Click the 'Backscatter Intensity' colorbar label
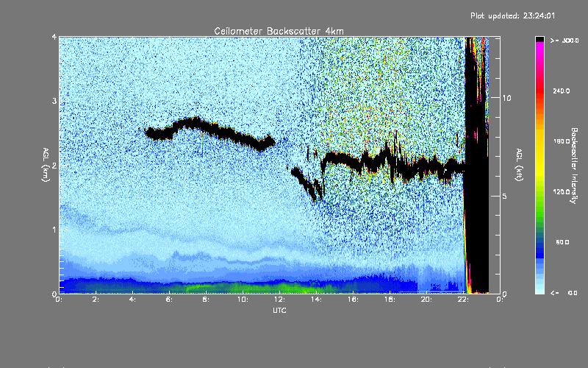The height and width of the screenshot is (368, 588). 573,166
